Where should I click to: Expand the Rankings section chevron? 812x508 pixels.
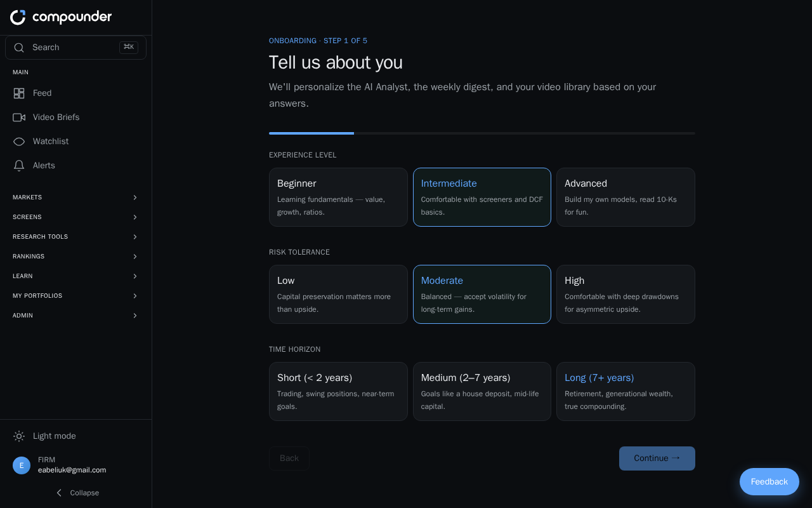coord(134,257)
